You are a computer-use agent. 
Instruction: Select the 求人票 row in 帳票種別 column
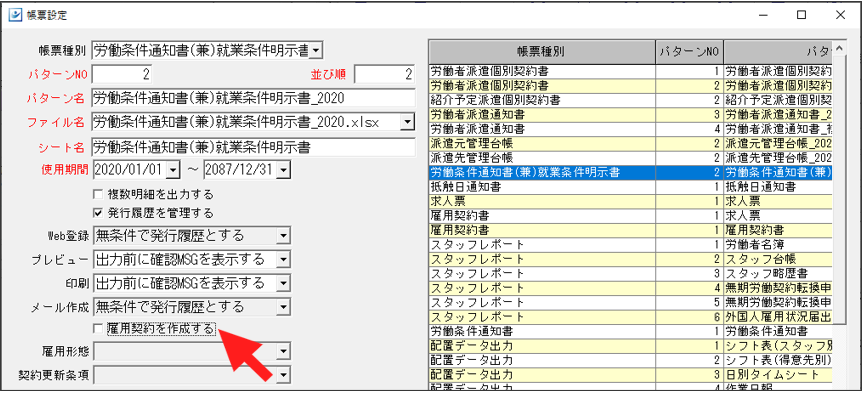(x=542, y=201)
